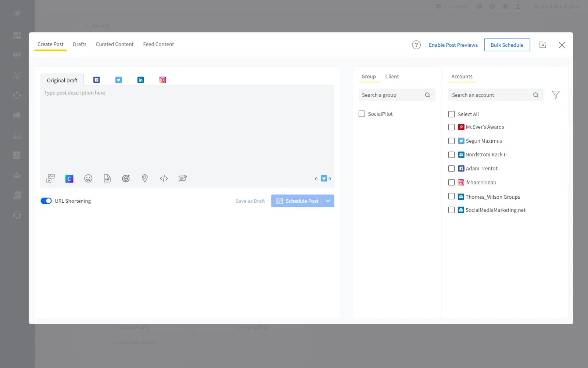The image size is (588, 368).
Task: Insert a GIF into the post
Action: (107, 178)
